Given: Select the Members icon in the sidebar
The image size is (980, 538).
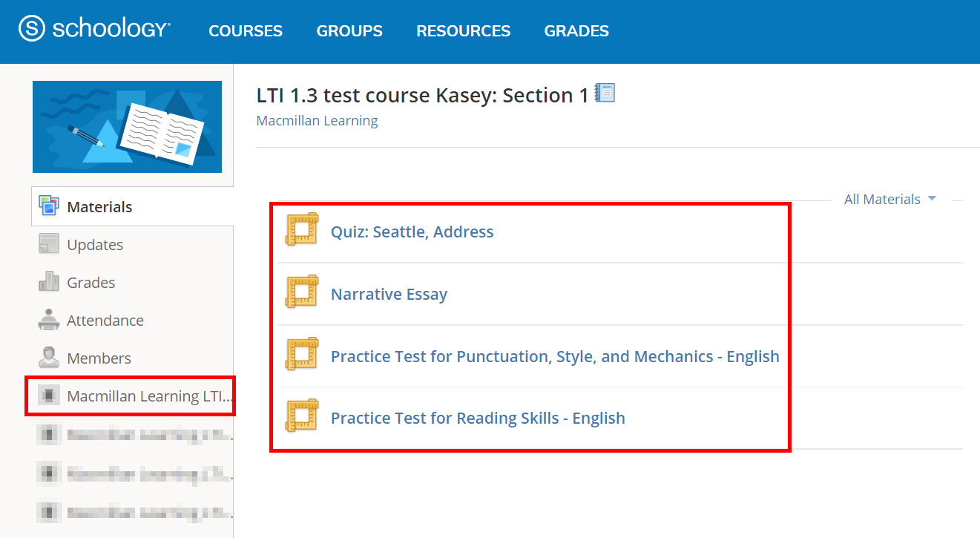Looking at the screenshot, I should tap(49, 358).
